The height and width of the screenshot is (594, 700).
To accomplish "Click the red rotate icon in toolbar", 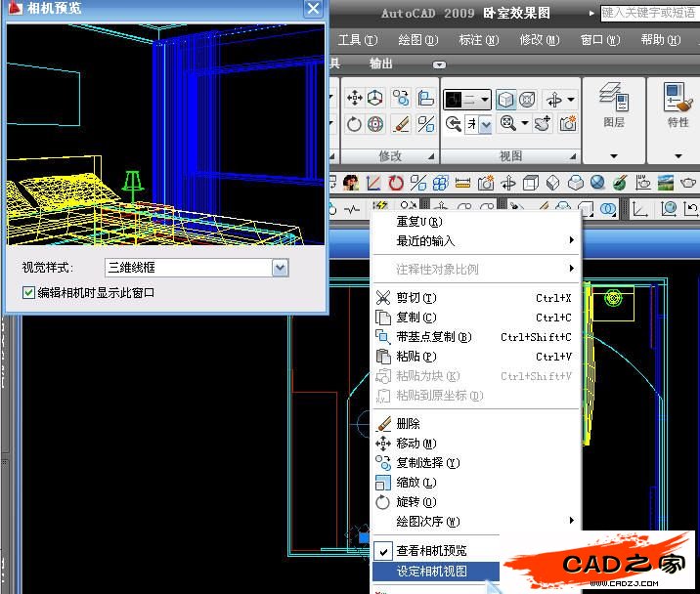I will pyautogui.click(x=396, y=183).
